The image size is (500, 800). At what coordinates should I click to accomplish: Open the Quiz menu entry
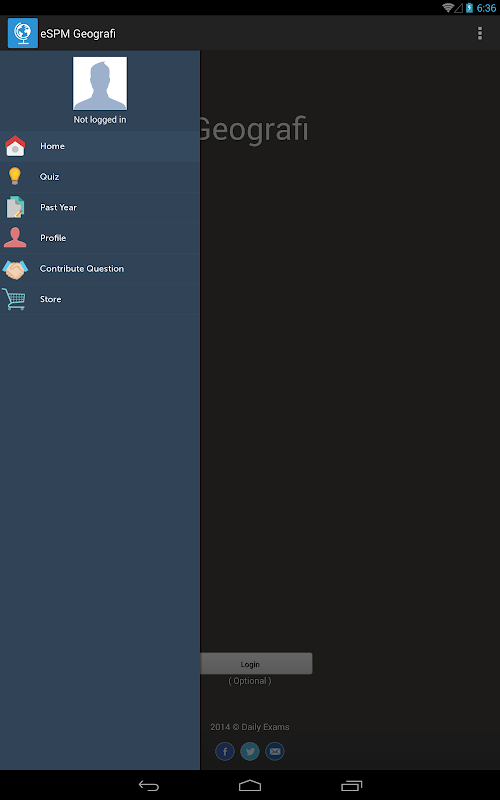pos(100,177)
